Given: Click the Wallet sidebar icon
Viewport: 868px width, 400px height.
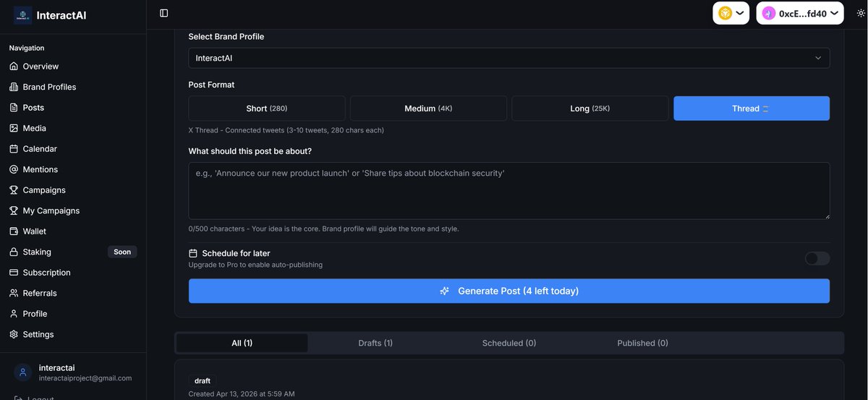Looking at the screenshot, I should (14, 231).
